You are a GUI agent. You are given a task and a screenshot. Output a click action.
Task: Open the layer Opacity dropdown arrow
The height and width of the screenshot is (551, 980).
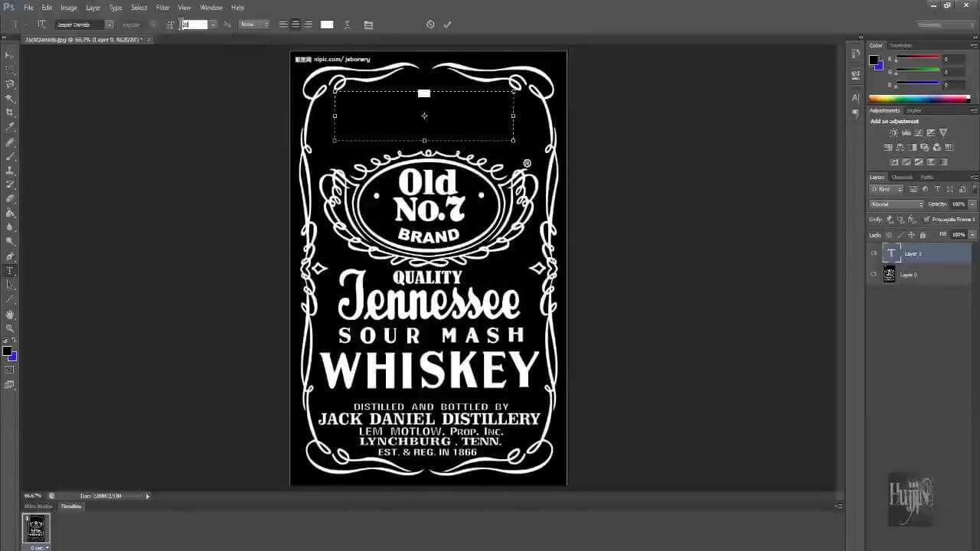(972, 204)
